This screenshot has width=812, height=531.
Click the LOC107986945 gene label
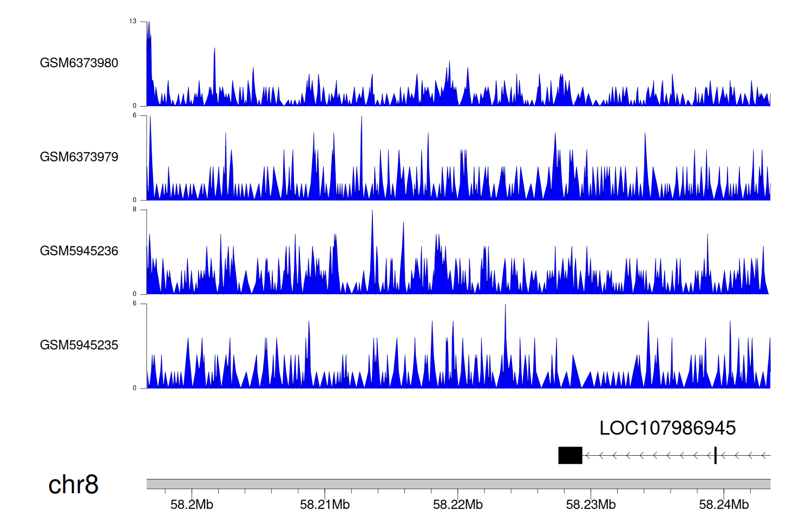667,428
